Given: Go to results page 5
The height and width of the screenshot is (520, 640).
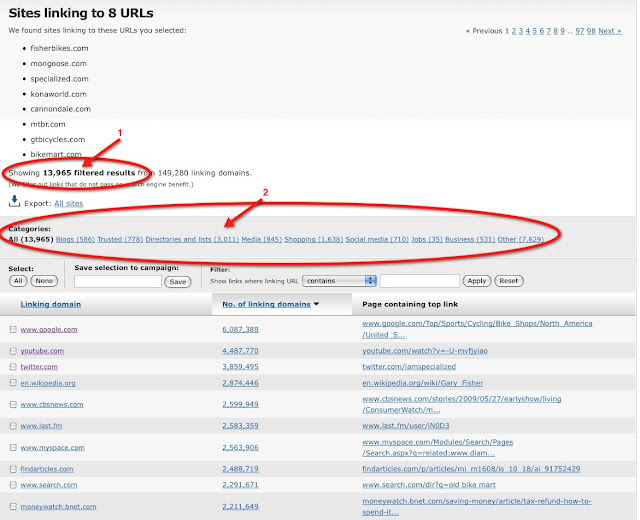Looking at the screenshot, I should (535, 31).
